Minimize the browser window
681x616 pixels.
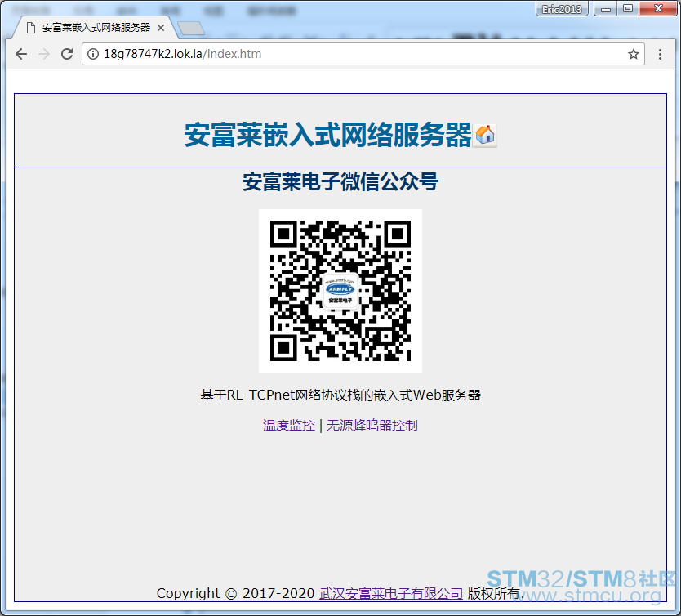(x=606, y=8)
